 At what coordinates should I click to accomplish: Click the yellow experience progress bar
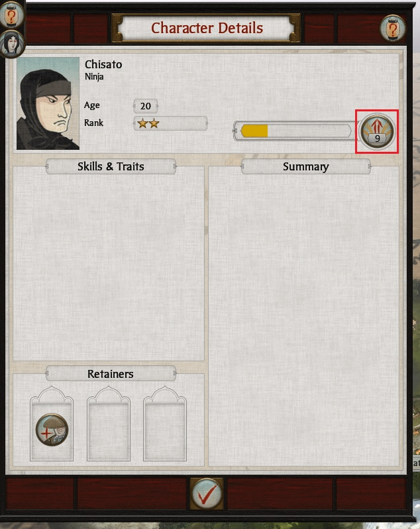[x=293, y=131]
